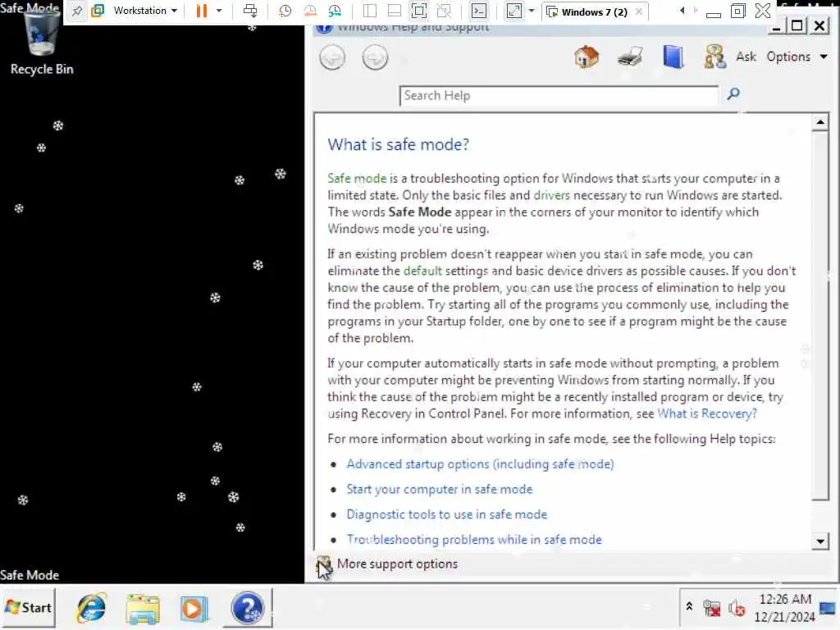Click the 'What is safe mode?' heading
This screenshot has width=840, height=630.
(x=398, y=144)
